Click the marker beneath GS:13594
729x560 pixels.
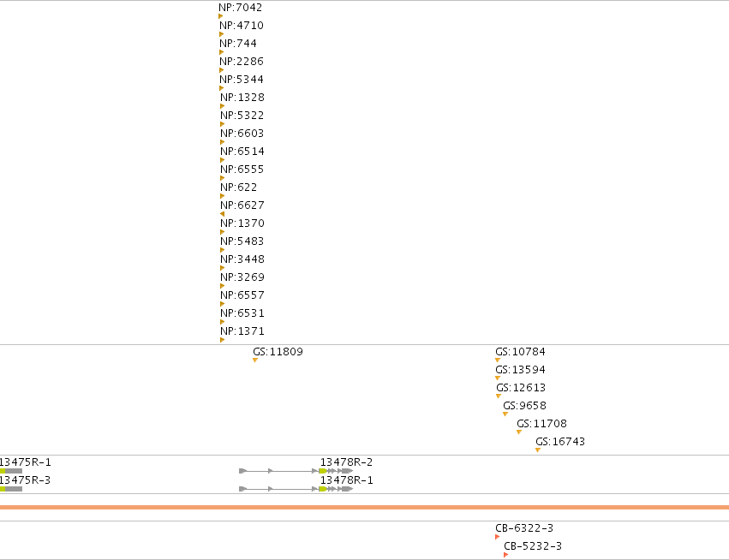pos(498,378)
